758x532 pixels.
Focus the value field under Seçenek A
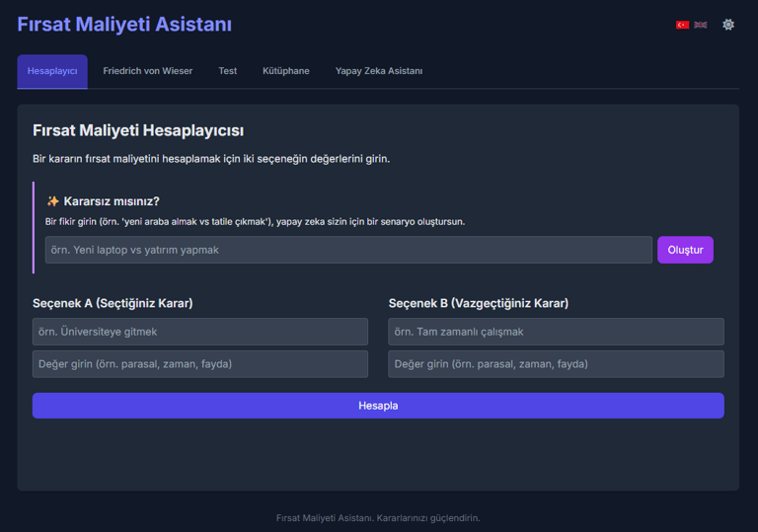(x=200, y=364)
